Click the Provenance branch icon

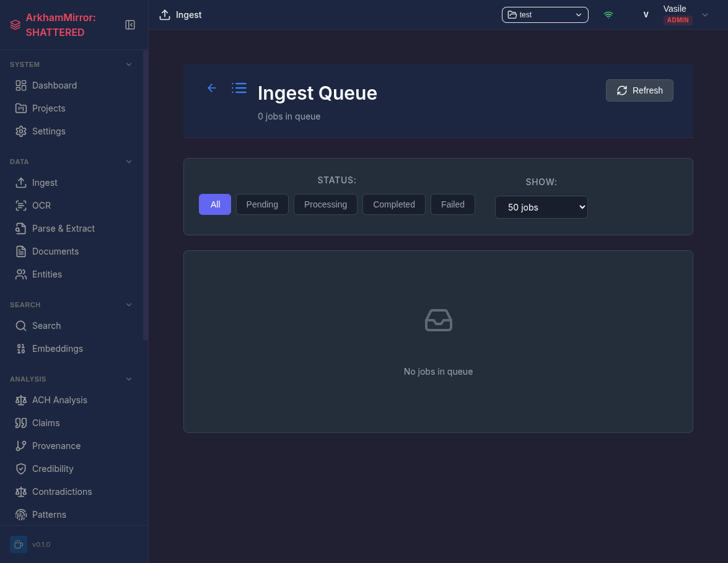21,446
